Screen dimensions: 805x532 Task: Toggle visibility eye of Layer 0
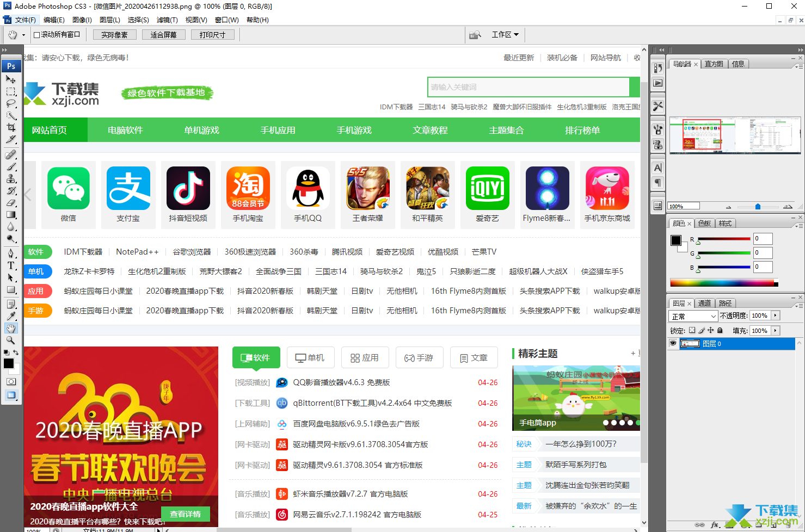pos(673,344)
